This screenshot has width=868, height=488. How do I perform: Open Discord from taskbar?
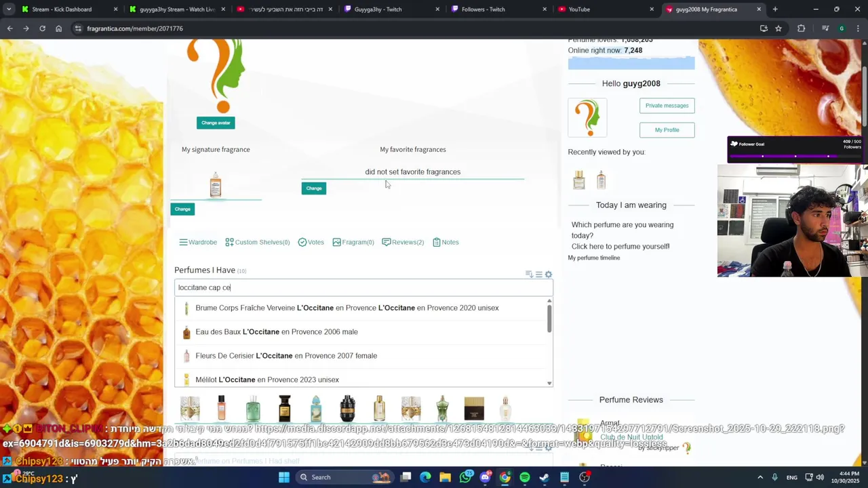coord(485,477)
